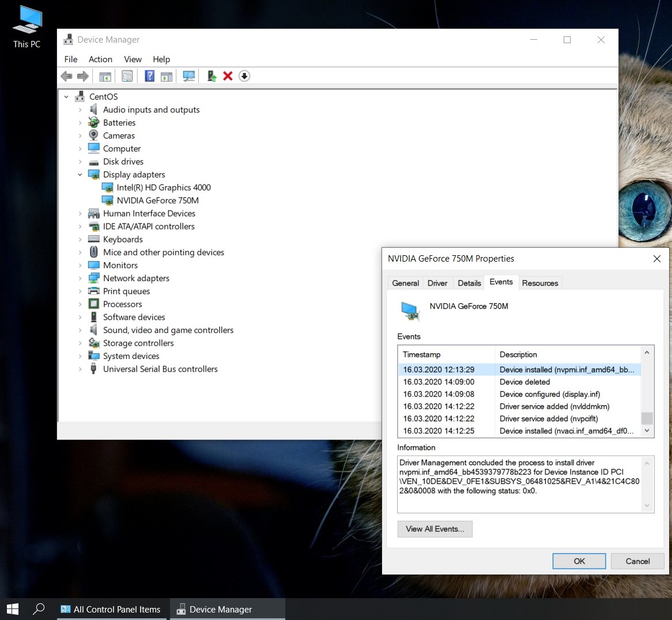Viewport: 672px width, 620px height.
Task: Open the File menu
Action: click(71, 59)
